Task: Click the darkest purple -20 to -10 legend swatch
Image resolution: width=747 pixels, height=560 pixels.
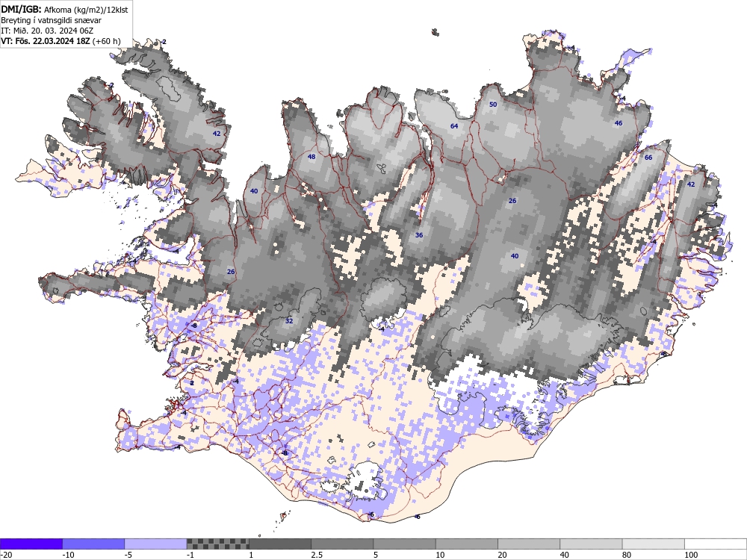Action: 31,544
